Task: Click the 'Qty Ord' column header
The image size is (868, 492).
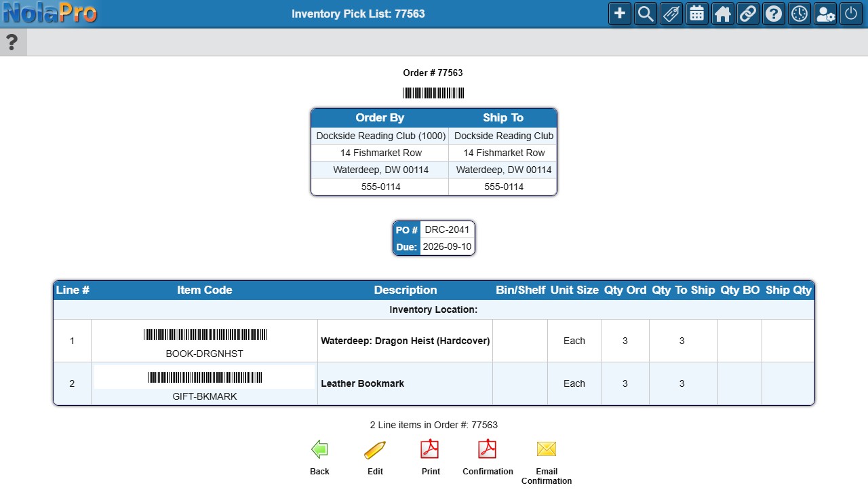Action: 625,290
